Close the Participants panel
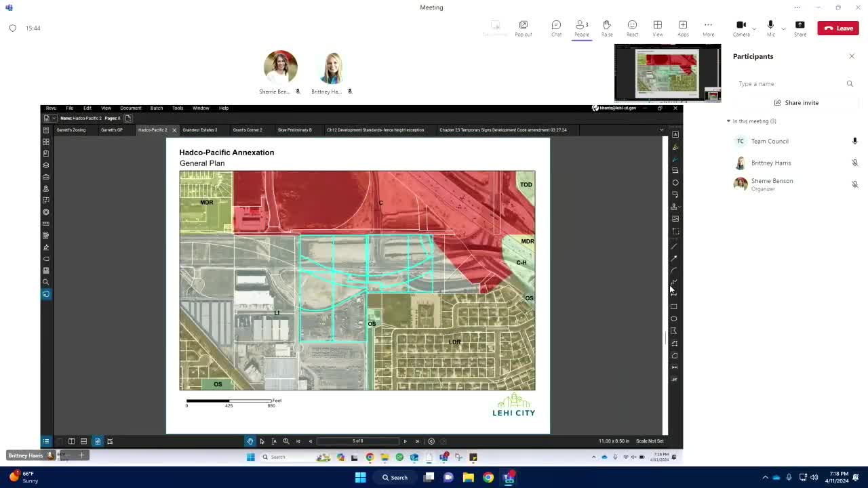The height and width of the screenshot is (488, 868). tap(852, 56)
